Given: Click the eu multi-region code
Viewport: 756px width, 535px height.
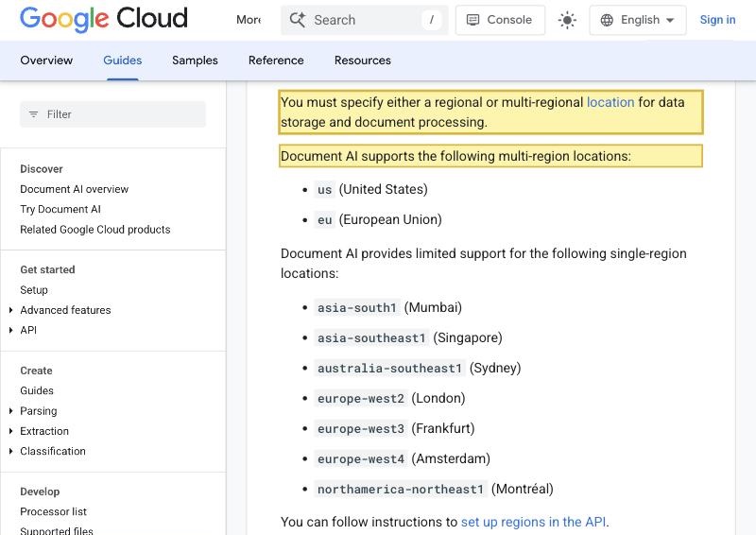Looking at the screenshot, I should point(324,220).
